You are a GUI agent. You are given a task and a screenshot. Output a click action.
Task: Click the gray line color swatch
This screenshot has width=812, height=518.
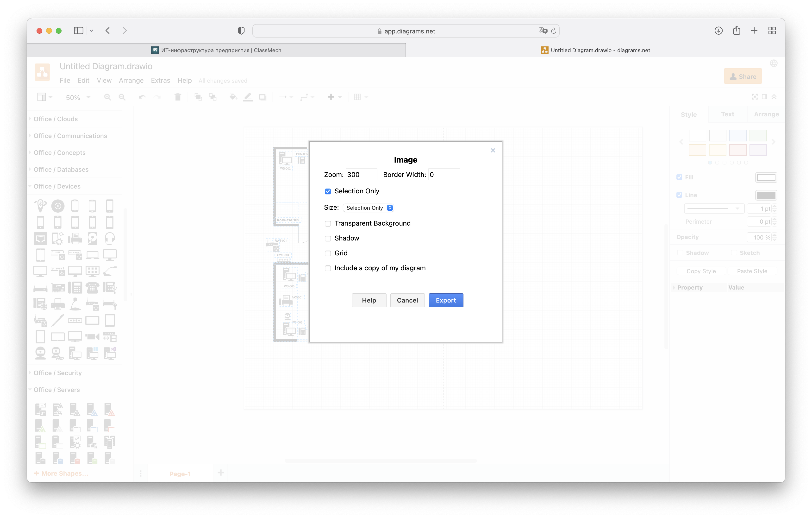click(766, 195)
